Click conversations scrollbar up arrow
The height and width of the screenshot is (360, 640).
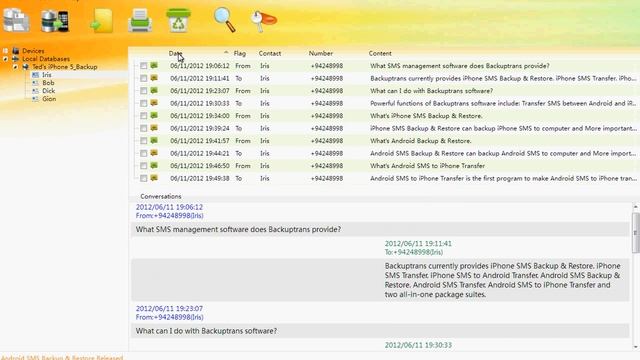pos(636,207)
